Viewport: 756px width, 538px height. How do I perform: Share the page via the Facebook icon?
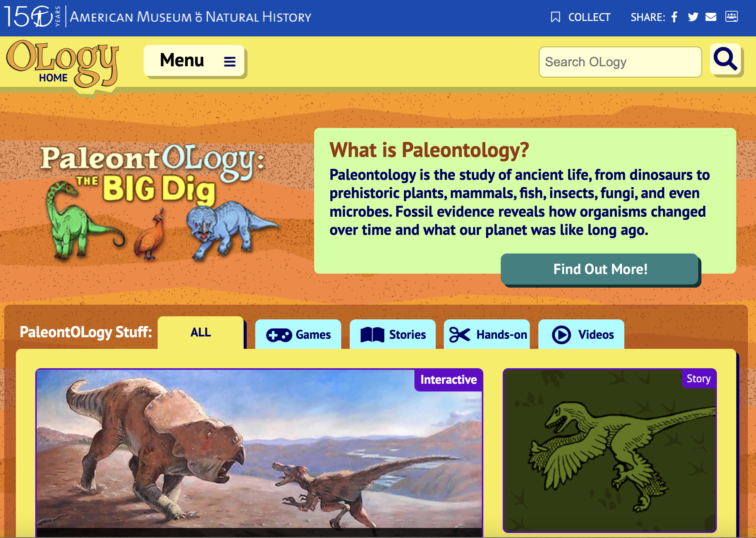click(x=674, y=17)
